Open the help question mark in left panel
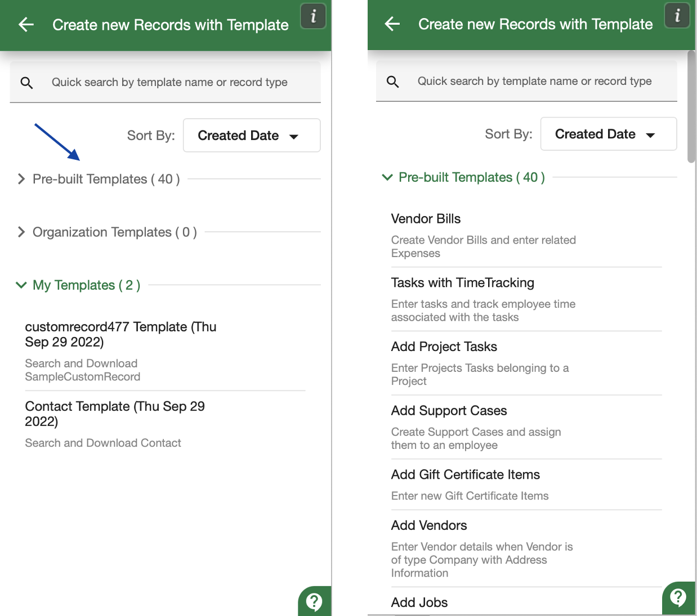This screenshot has height=616, width=697. (314, 601)
